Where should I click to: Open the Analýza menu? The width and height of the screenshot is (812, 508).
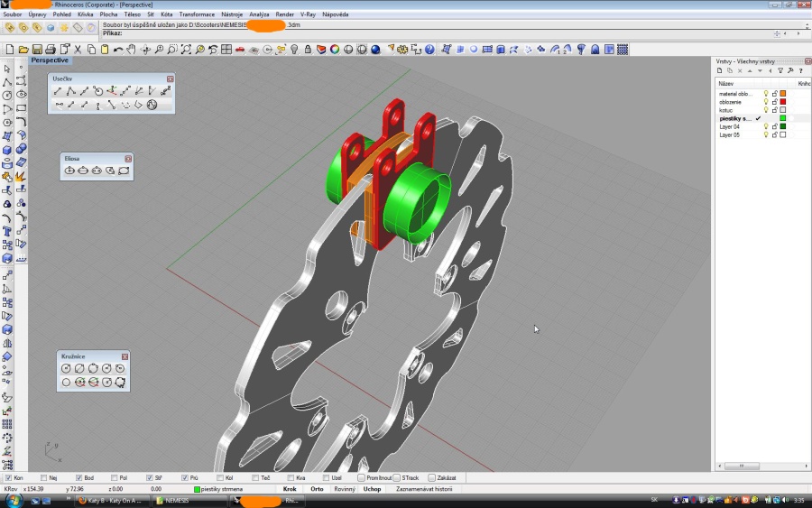[x=259, y=15]
